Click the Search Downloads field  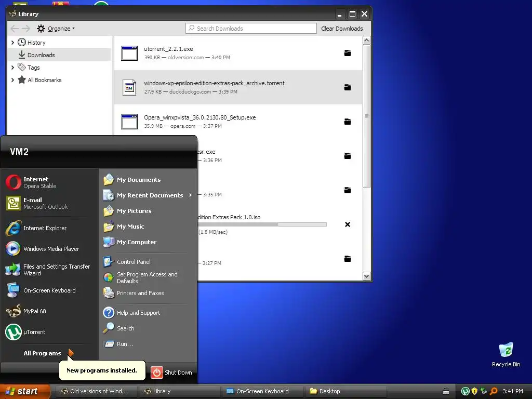point(251,29)
